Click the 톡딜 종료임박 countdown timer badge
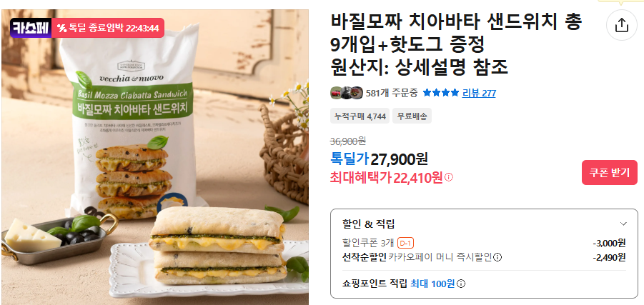This screenshot has height=305, width=644. tap(108, 28)
